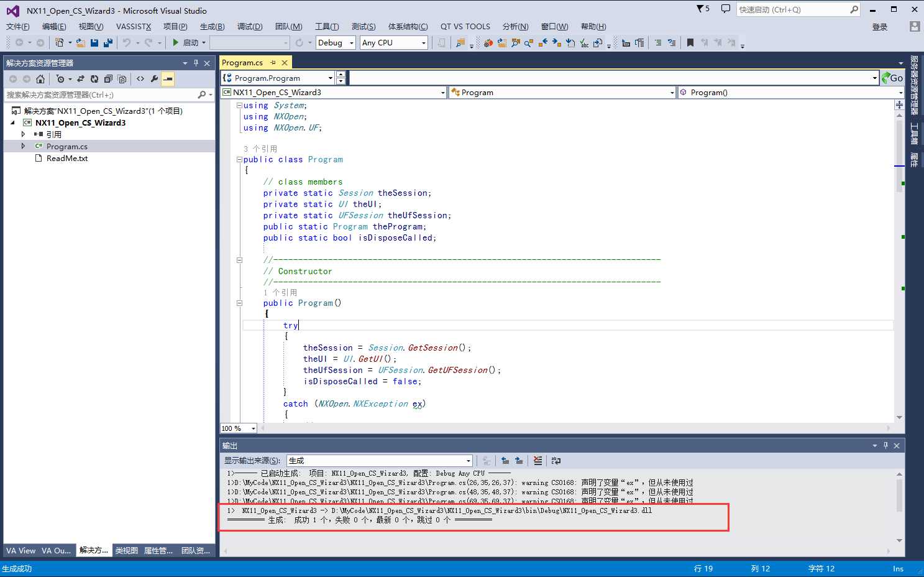Click the bookmark icon in the toolbar
This screenshot has width=924, height=577.
690,42
